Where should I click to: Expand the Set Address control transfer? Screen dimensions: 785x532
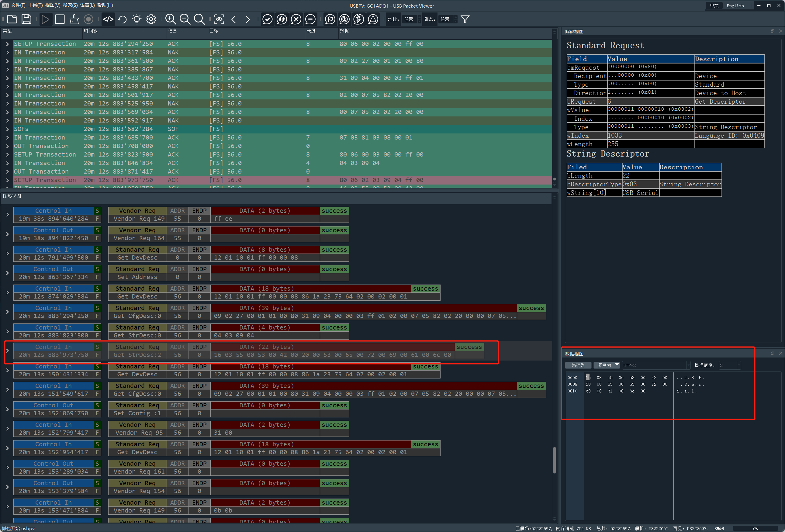point(7,273)
